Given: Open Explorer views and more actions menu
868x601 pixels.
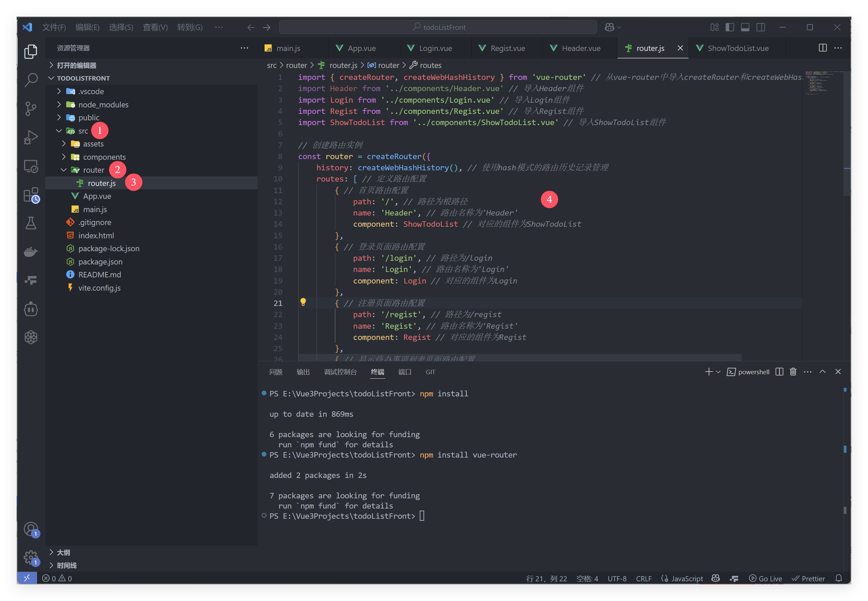Looking at the screenshot, I should click(x=244, y=48).
